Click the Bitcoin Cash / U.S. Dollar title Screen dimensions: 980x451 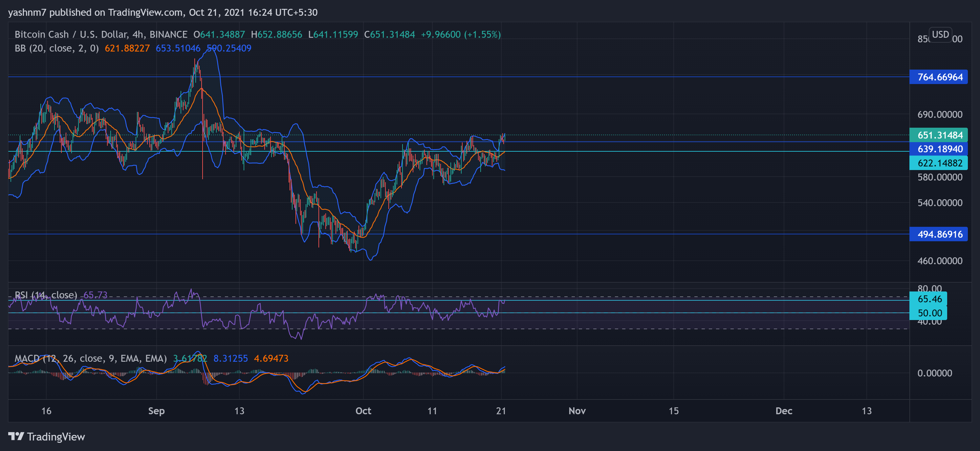tap(71, 34)
